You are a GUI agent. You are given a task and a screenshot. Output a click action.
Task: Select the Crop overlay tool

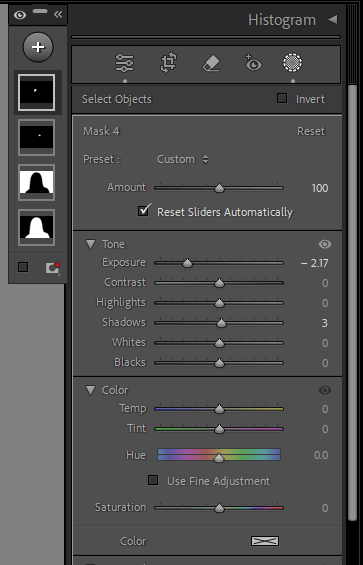pos(169,63)
